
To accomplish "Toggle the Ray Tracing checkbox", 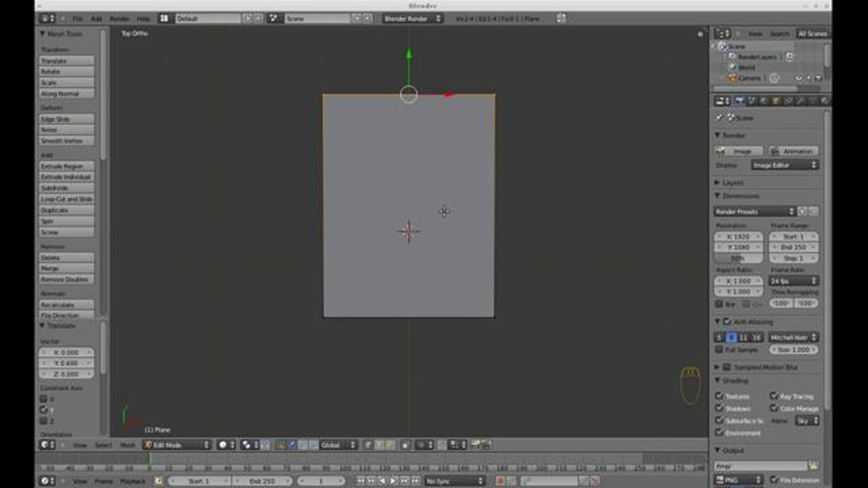I will tap(774, 396).
